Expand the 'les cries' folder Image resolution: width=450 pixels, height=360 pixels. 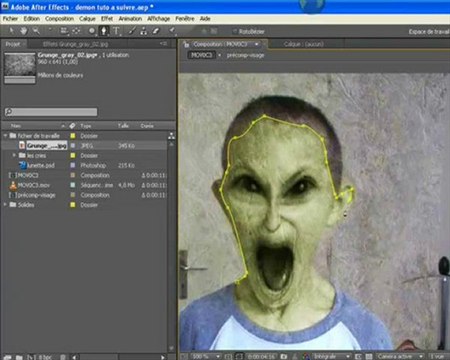click(x=14, y=155)
